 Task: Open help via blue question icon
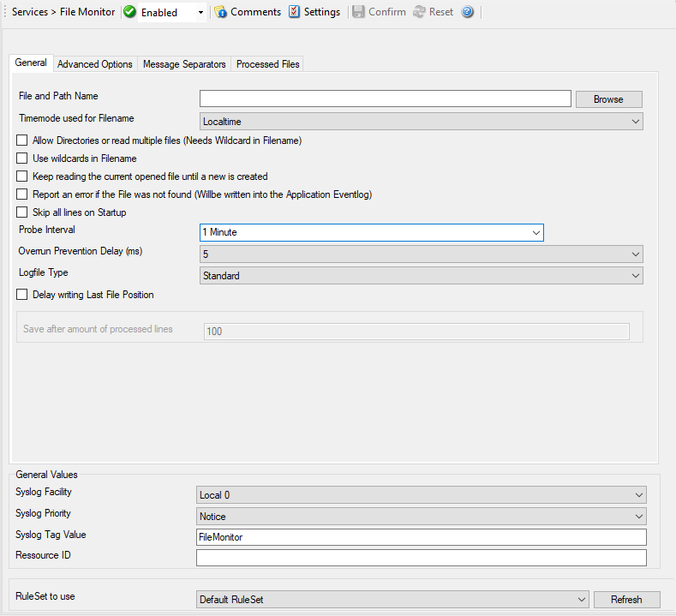[x=467, y=12]
